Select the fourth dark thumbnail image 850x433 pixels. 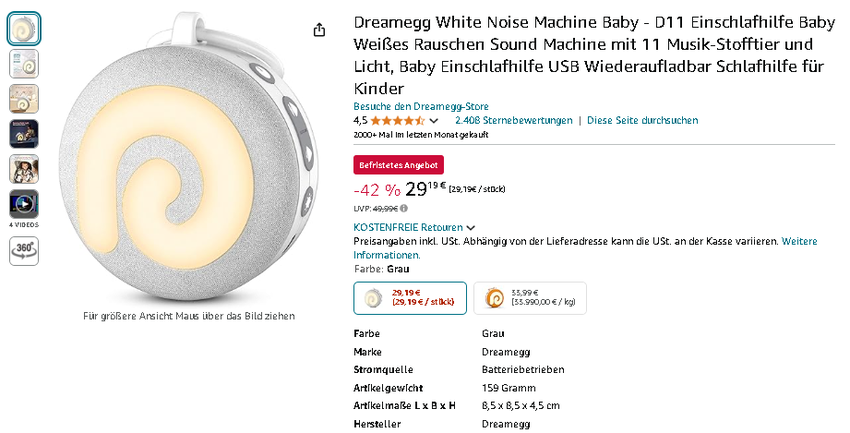click(x=24, y=134)
